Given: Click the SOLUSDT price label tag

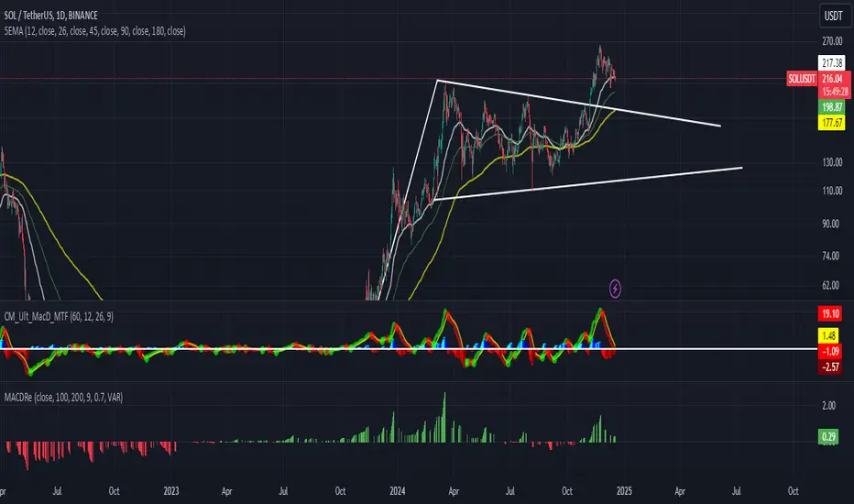Looking at the screenshot, I should pyautogui.click(x=802, y=79).
